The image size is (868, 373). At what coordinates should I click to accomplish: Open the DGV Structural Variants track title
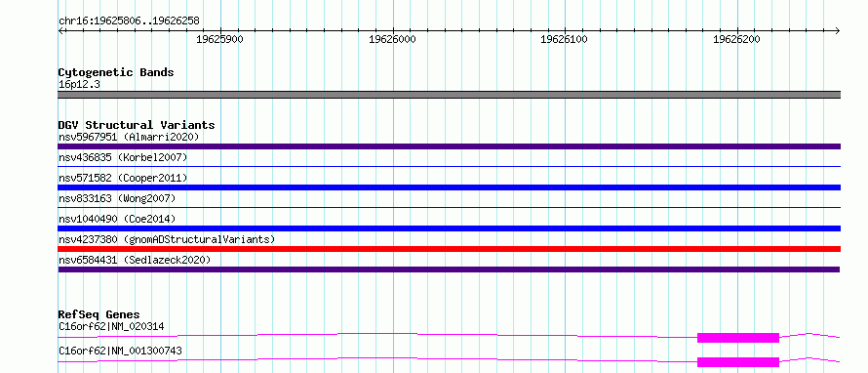point(137,125)
